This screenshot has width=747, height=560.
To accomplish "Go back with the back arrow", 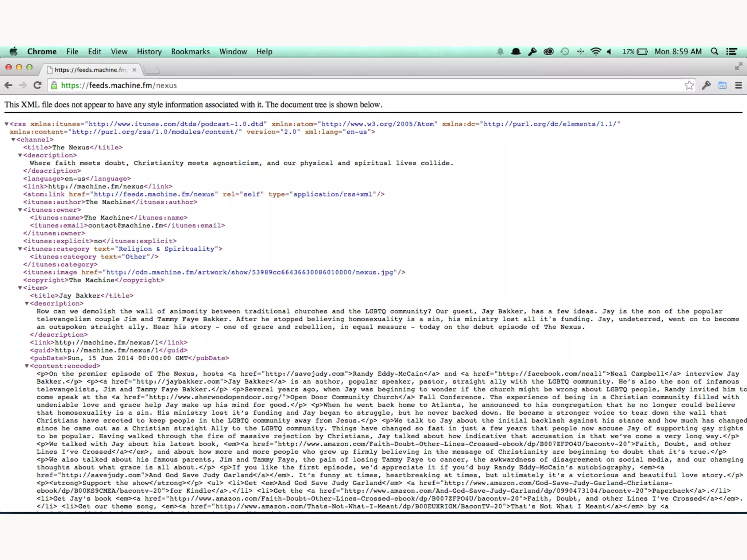I will 8,85.
